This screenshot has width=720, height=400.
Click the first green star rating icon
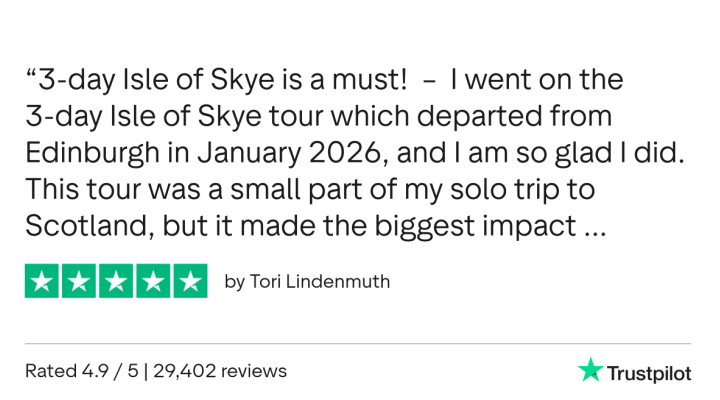42,281
